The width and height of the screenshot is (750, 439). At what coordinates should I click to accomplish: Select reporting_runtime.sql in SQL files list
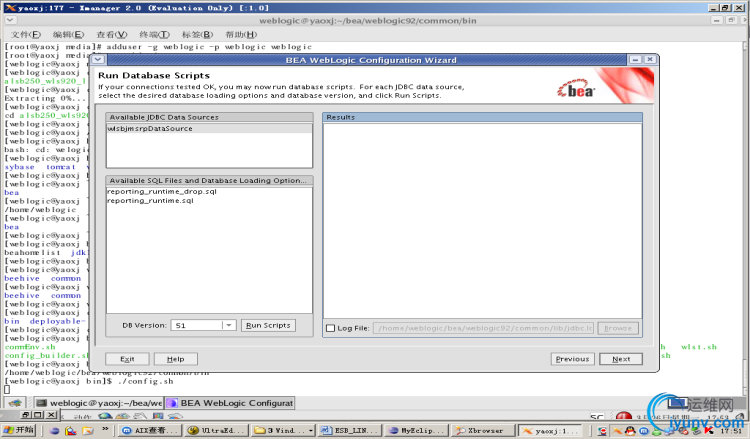tap(150, 200)
